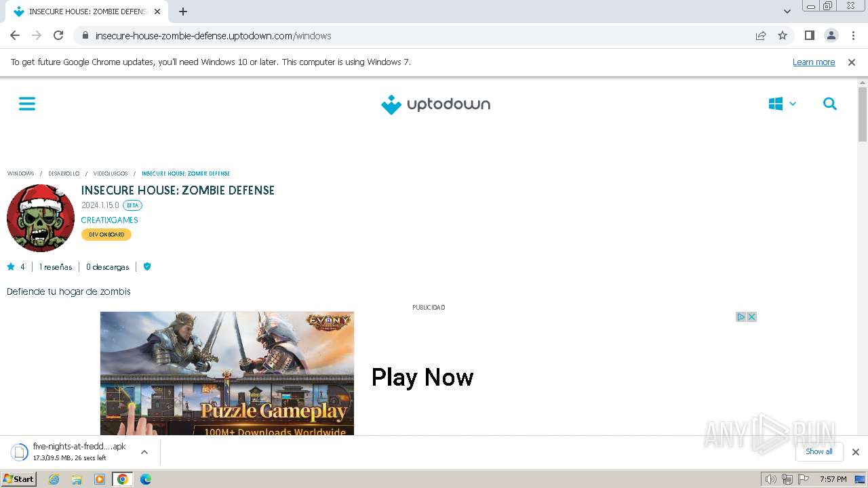Image resolution: width=868 pixels, height=488 pixels.
Task: Click the Show all downloads button
Action: click(x=819, y=451)
